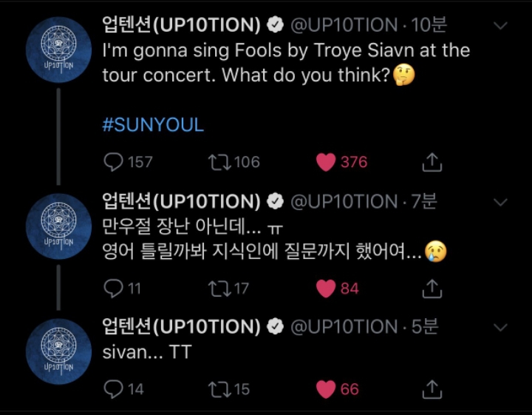Share the first tweet via share icon
532x415 pixels.
click(432, 162)
